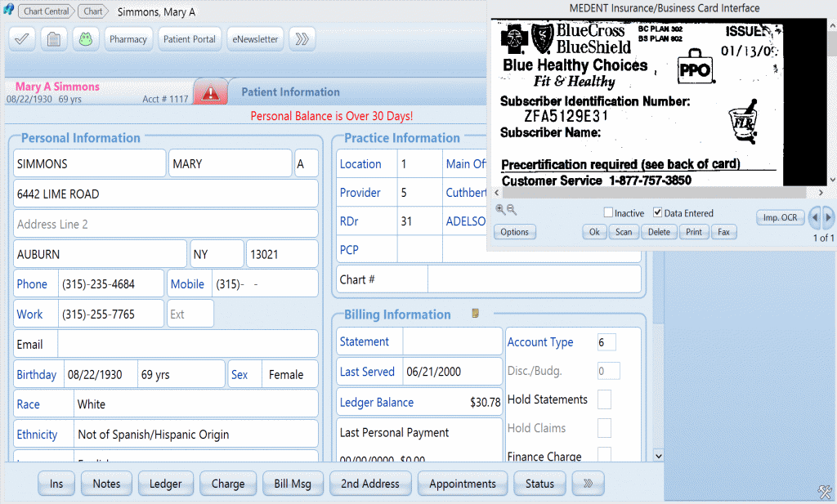This screenshot has height=504, width=837.
Task: Click the Imp. OCR button
Action: click(x=780, y=217)
